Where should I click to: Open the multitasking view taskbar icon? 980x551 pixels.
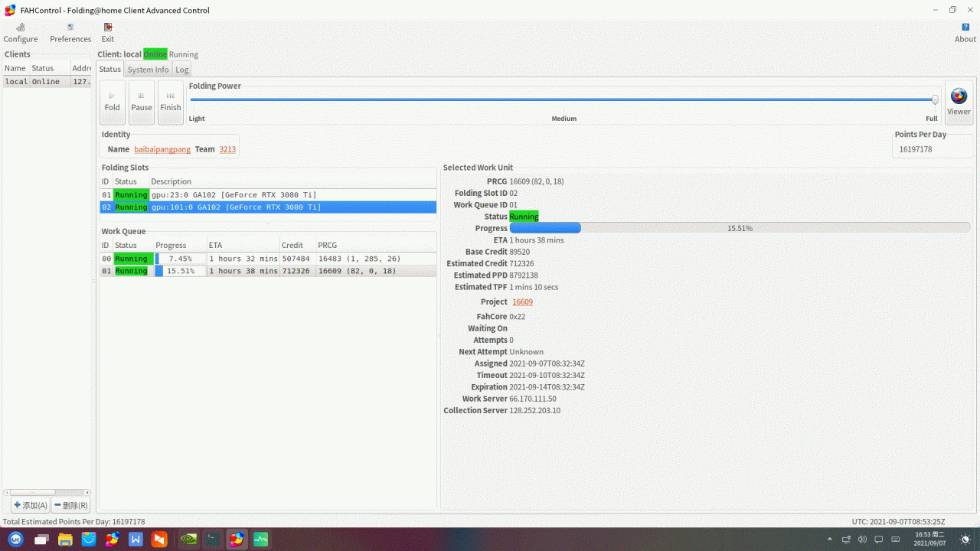click(x=41, y=540)
